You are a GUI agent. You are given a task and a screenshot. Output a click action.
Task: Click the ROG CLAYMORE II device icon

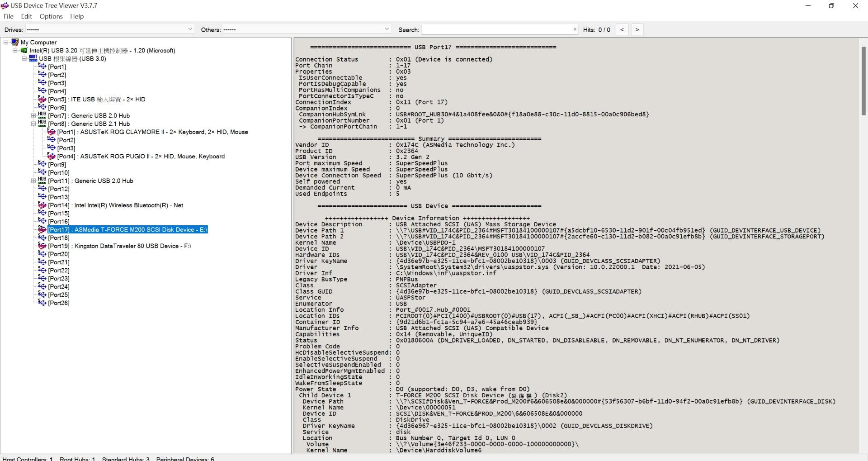pos(52,132)
